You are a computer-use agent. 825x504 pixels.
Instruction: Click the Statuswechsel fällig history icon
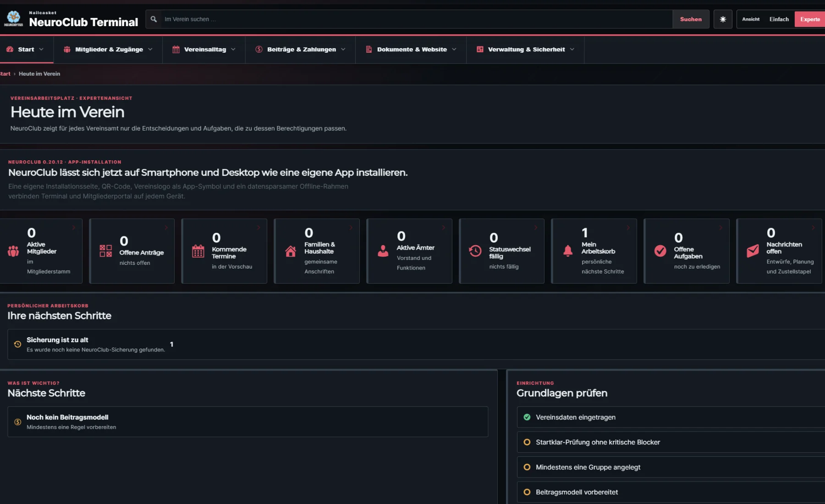pos(475,251)
